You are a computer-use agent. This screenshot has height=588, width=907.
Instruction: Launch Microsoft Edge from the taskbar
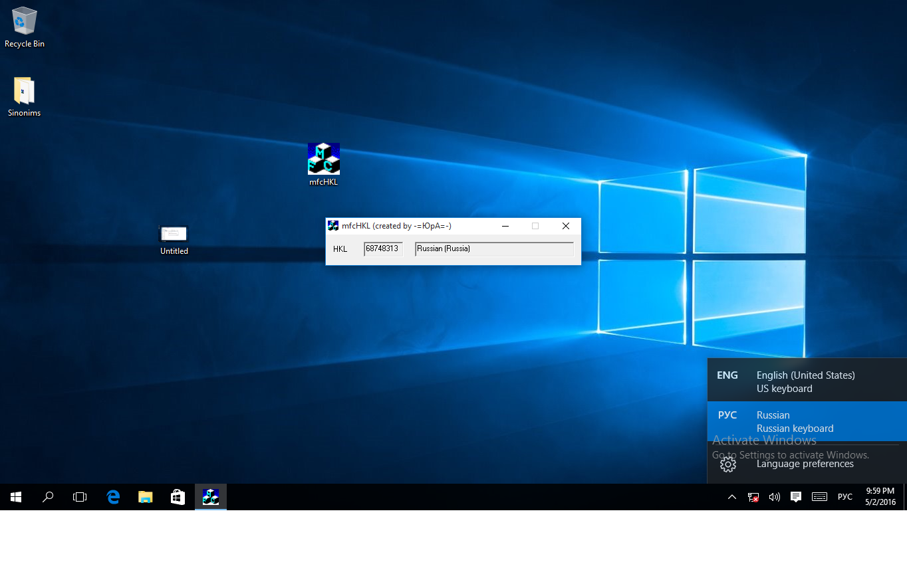113,497
